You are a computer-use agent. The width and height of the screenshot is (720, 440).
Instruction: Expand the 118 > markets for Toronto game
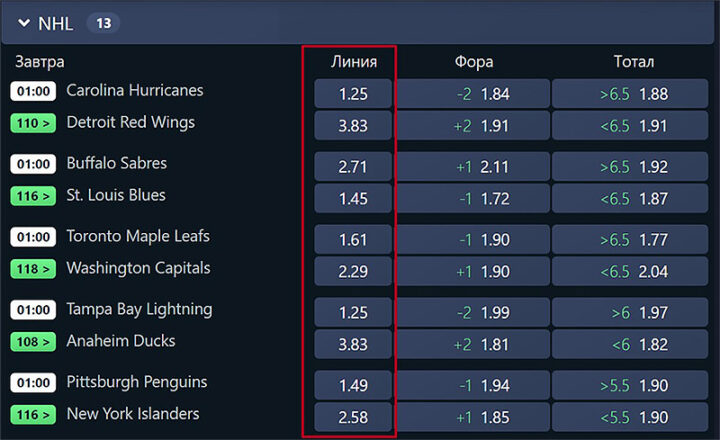[x=33, y=269]
